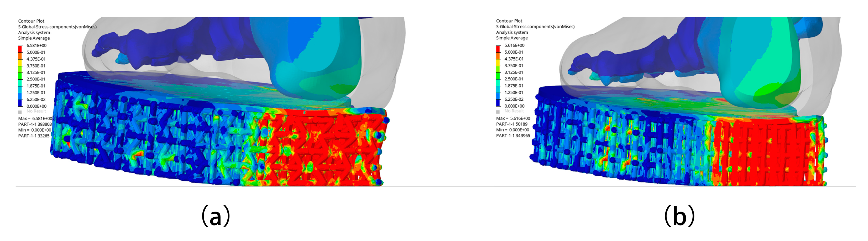Select "S-Global-Stress components(vonMises)" text in panel (b)

coord(535,27)
